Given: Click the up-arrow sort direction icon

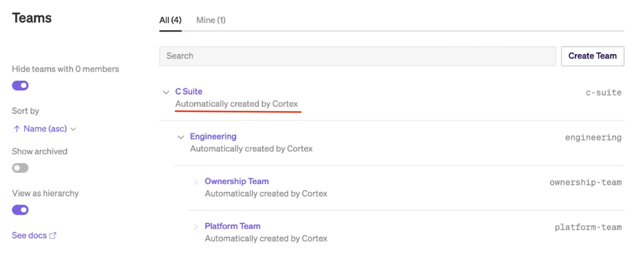Looking at the screenshot, I should pyautogui.click(x=17, y=129).
